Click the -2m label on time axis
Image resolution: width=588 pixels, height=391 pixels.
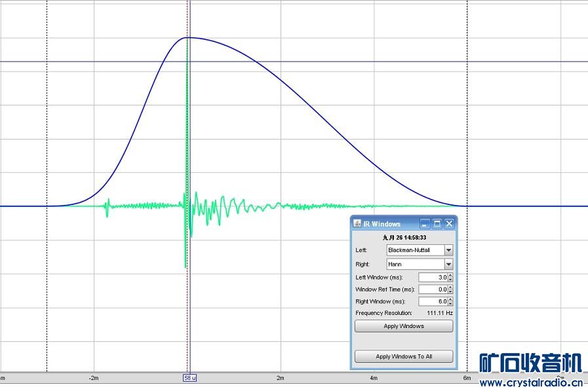coord(94,378)
